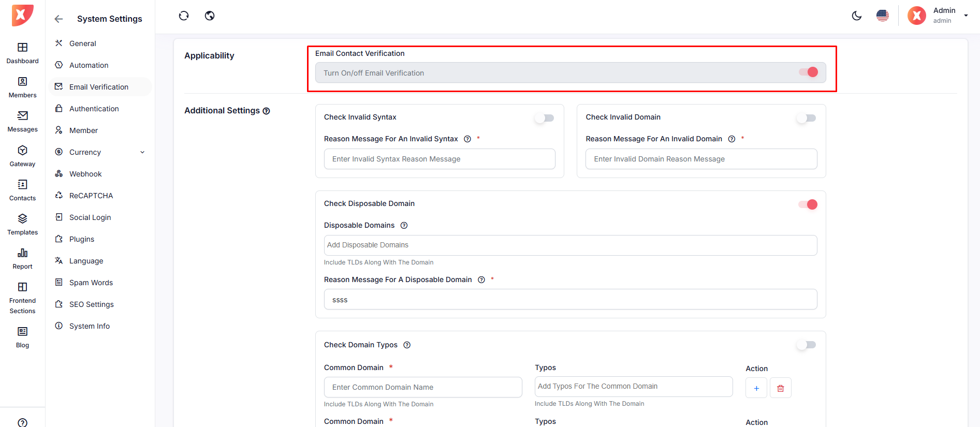Viewport: 980px width, 427px height.
Task: Click the back arrow beside System Settings
Action: 58,19
